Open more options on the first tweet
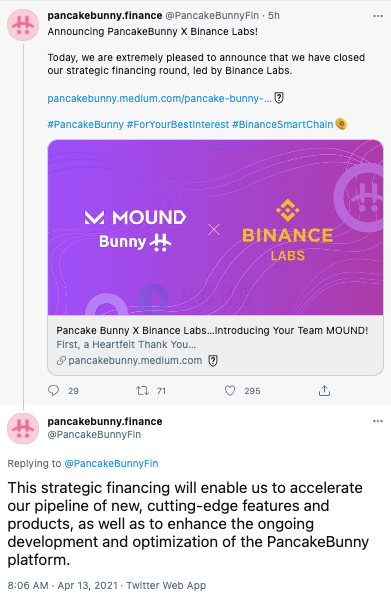This screenshot has width=391, height=599. [378, 16]
